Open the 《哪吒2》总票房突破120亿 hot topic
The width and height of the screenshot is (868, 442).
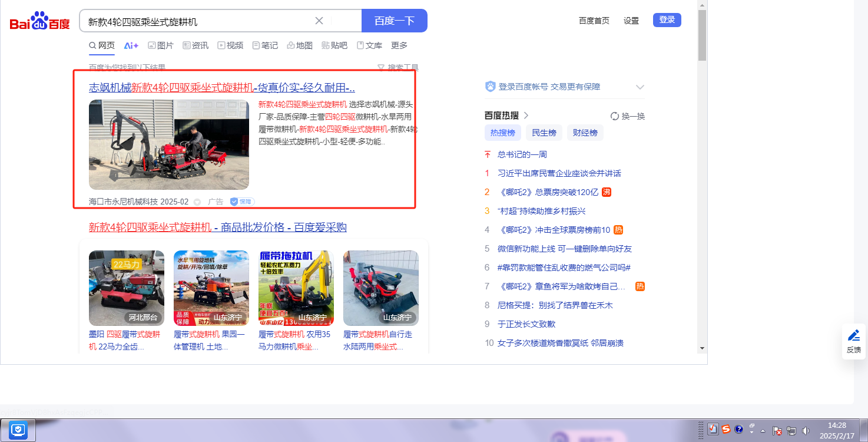pos(548,192)
